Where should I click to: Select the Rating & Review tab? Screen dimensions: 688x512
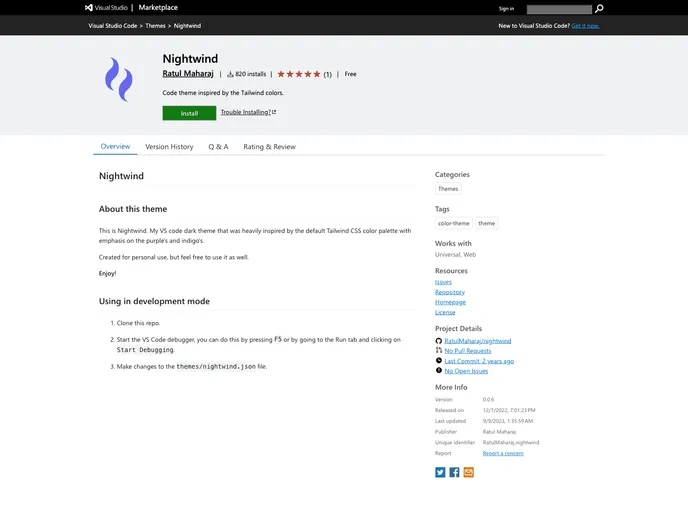pyautogui.click(x=269, y=147)
